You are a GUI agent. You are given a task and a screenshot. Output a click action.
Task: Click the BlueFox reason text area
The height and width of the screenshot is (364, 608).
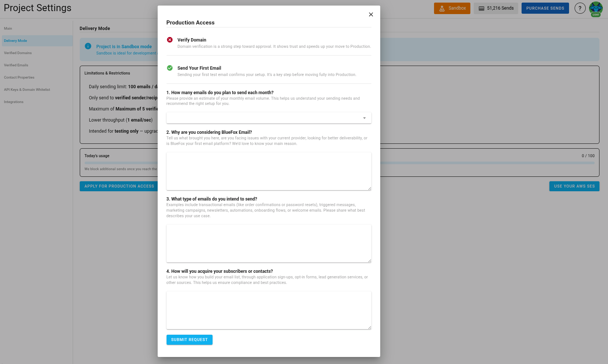[x=269, y=171]
